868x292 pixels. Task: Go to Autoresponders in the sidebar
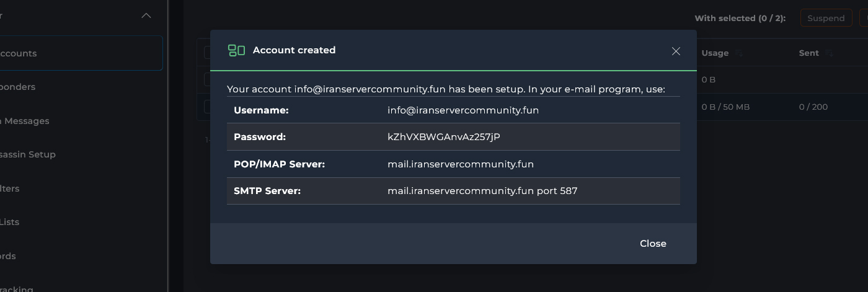pyautogui.click(x=19, y=87)
